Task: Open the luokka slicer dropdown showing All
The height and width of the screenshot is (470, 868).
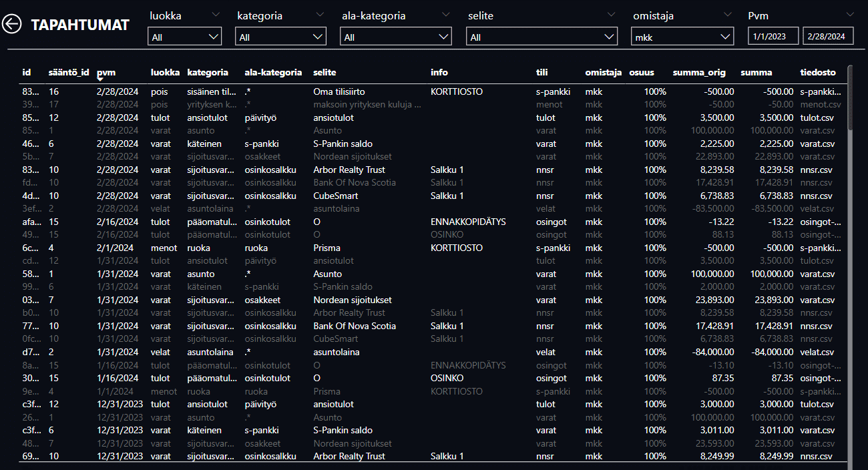Action: pyautogui.click(x=184, y=37)
